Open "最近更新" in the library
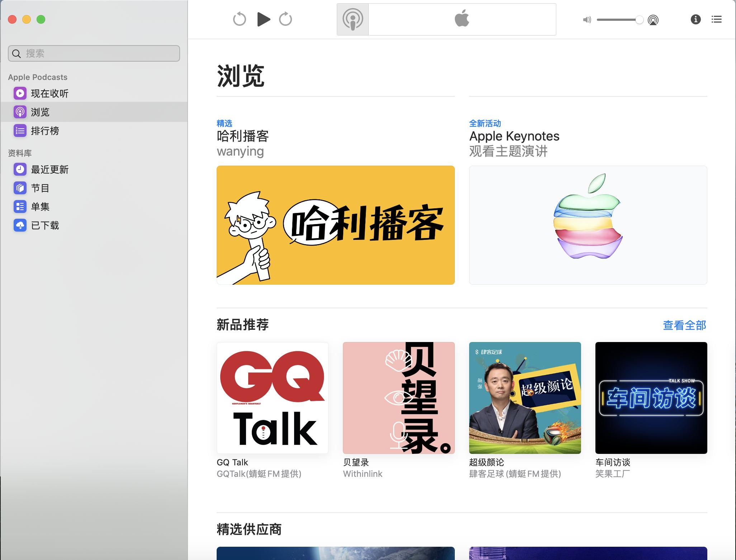736x560 pixels. tap(49, 170)
